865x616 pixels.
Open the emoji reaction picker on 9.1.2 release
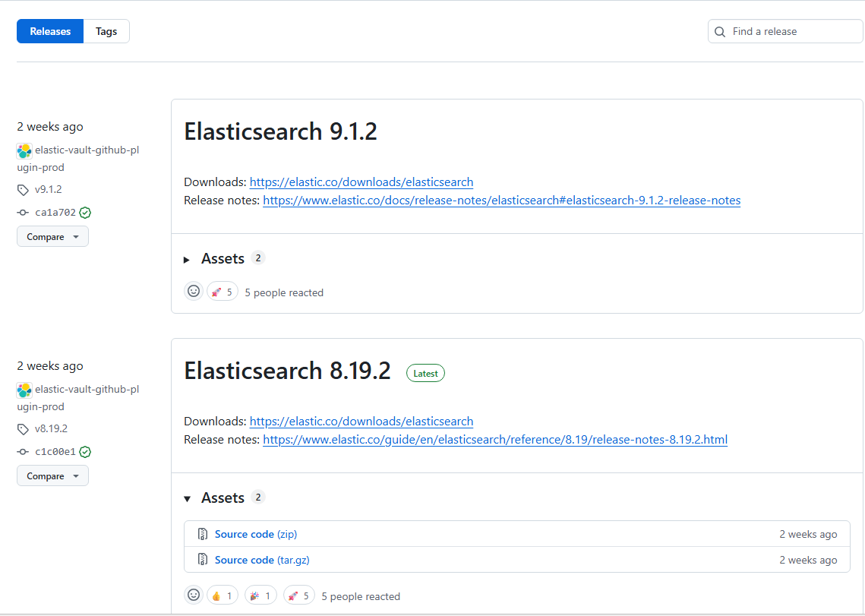pyautogui.click(x=194, y=291)
